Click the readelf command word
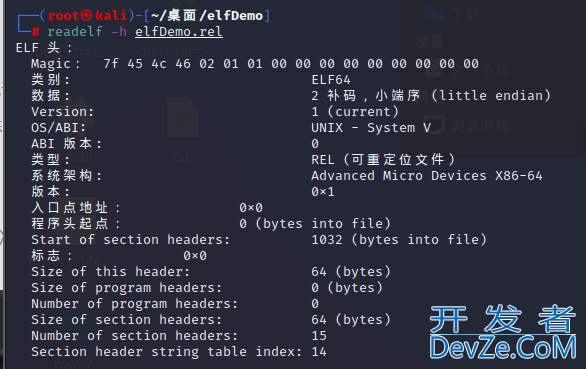The image size is (586, 369). coord(75,32)
